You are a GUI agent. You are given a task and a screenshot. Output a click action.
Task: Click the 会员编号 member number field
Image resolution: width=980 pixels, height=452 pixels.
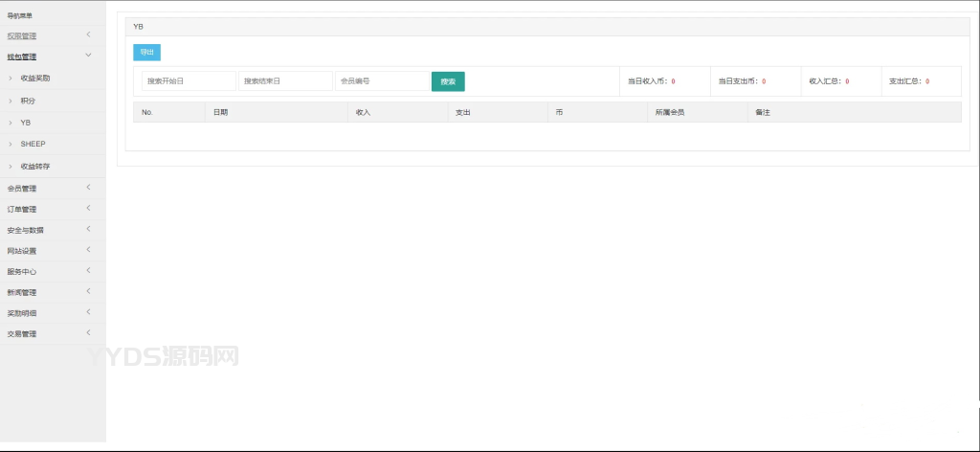[x=382, y=81]
